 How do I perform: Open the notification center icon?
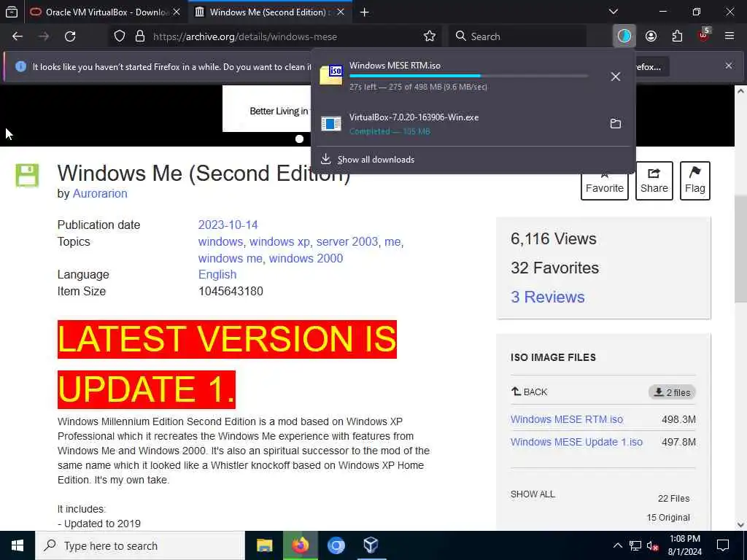pyautogui.click(x=723, y=545)
